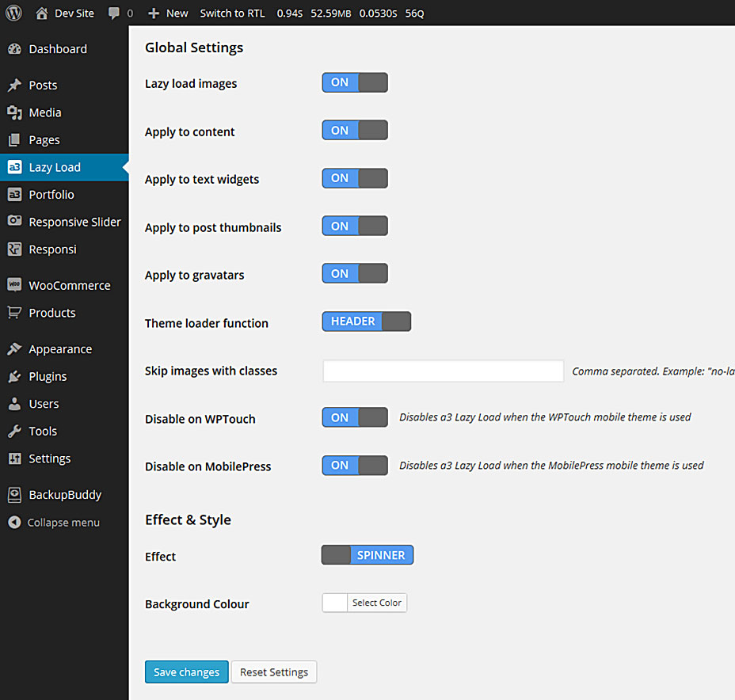735x700 pixels.
Task: Click the Save changes button
Action: 186,672
